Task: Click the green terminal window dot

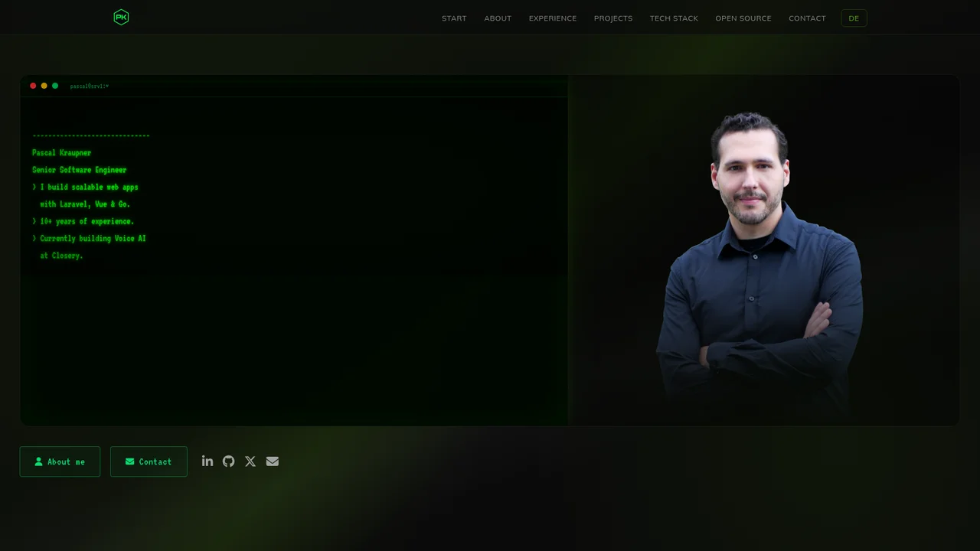Action: click(55, 86)
